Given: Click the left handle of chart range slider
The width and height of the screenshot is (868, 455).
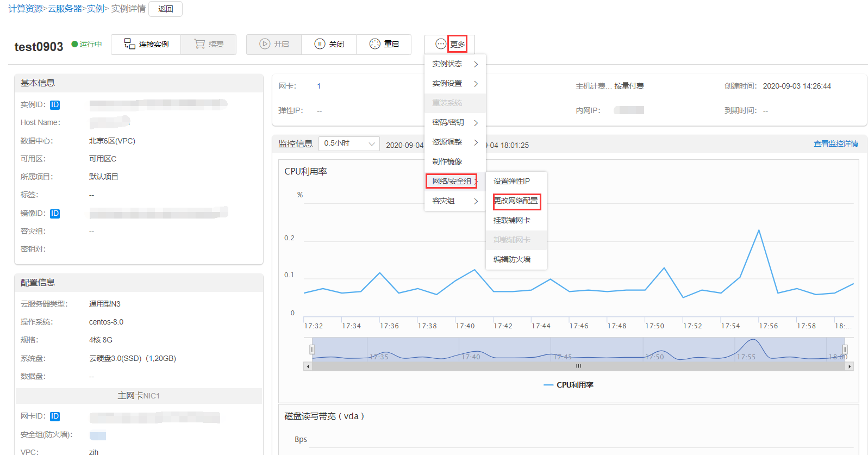Looking at the screenshot, I should tap(312, 349).
